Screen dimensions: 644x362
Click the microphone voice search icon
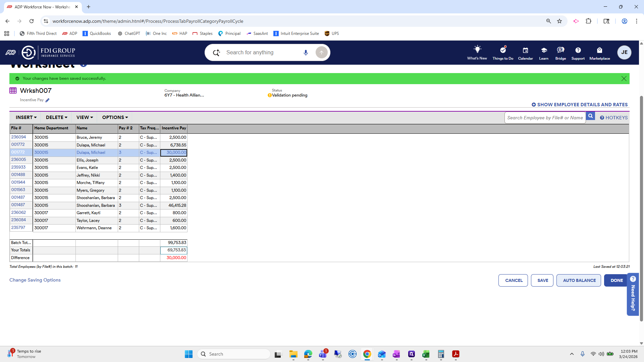point(306,53)
